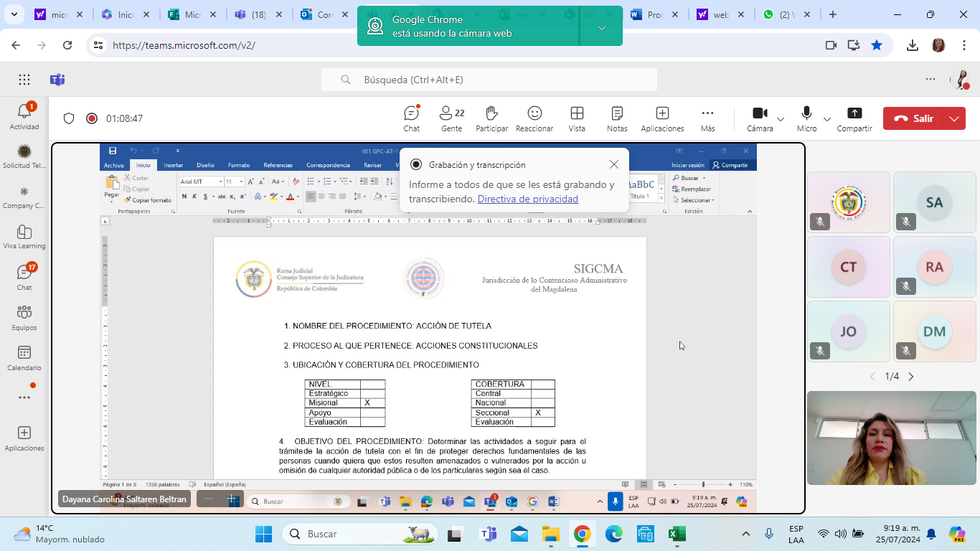Toggle the blue microphone tray indicator
Viewport: 980px width, 551px height.
click(615, 501)
